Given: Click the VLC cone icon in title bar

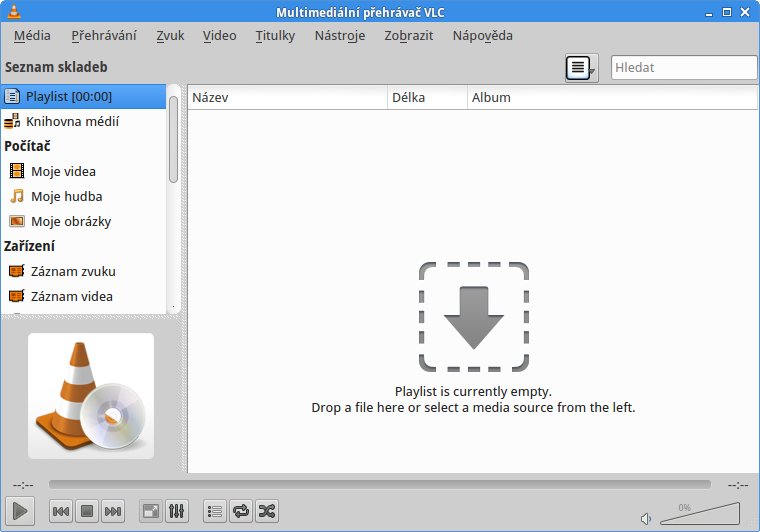Looking at the screenshot, I should tap(14, 12).
